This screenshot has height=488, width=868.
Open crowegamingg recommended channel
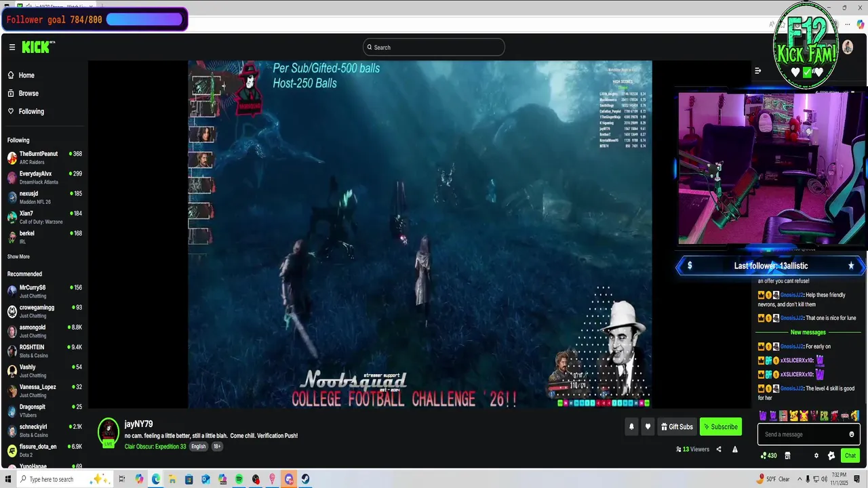(x=45, y=311)
